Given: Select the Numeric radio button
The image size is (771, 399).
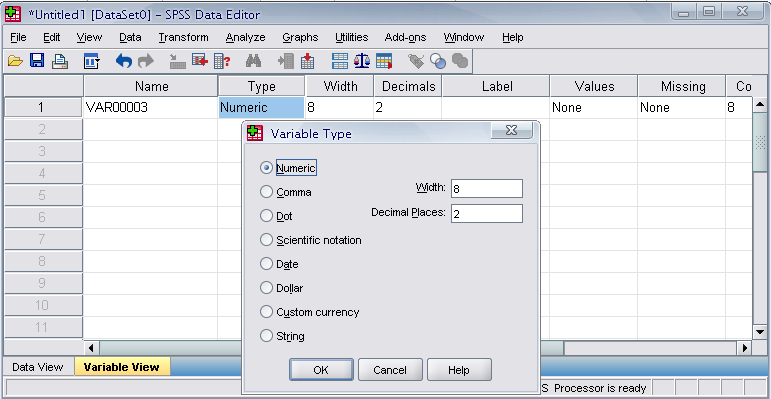Looking at the screenshot, I should [x=266, y=168].
